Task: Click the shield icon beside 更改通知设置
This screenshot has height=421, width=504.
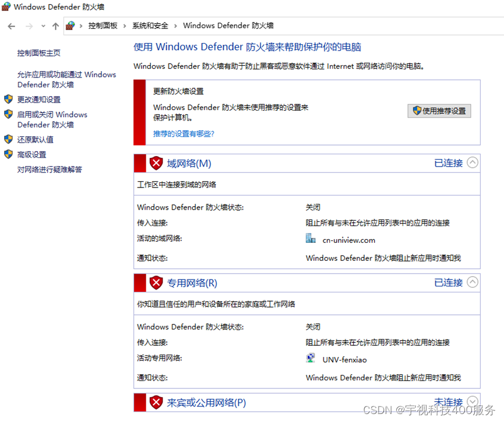Action: [x=8, y=99]
